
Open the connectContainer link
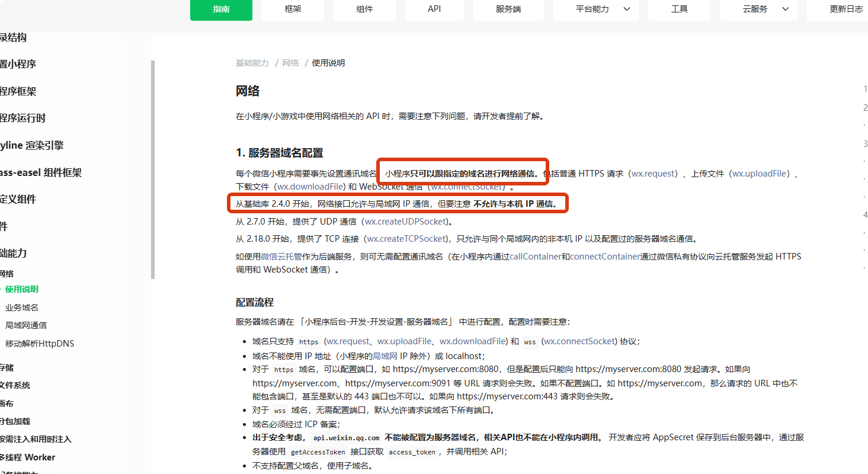(x=605, y=257)
